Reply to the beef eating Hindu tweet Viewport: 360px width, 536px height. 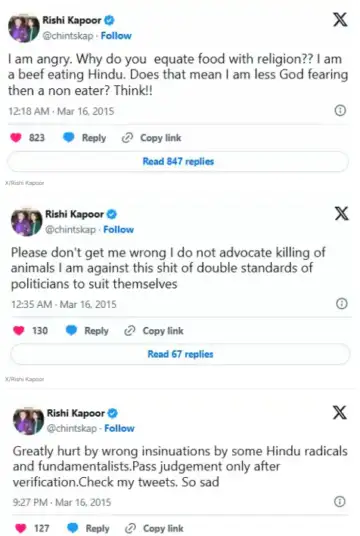84,138
